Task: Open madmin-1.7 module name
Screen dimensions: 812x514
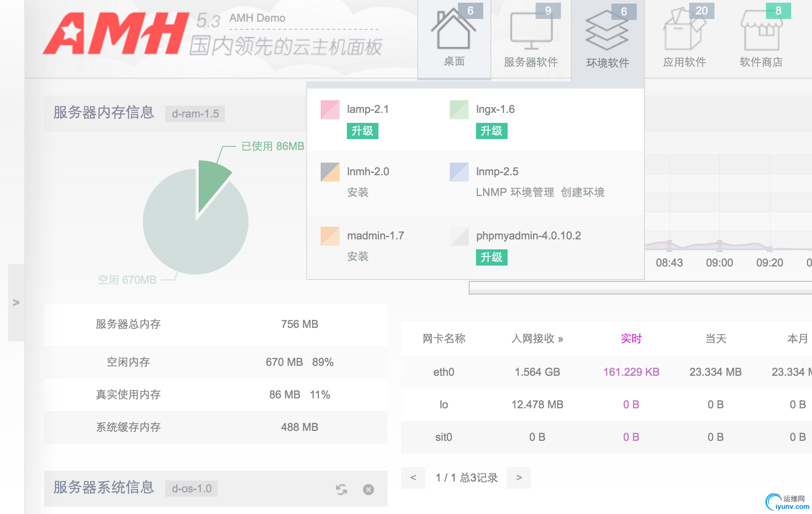Action: point(376,236)
